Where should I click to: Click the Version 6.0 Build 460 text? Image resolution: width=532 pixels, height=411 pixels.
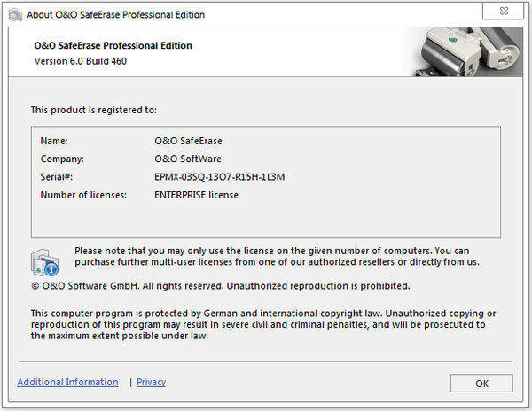pyautogui.click(x=78, y=60)
